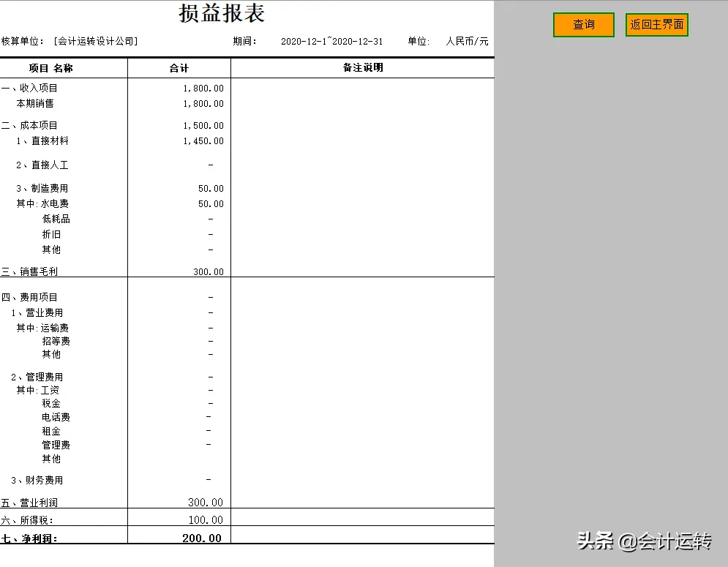Click the 会计运转设计公司 accounting unit field

95,42
